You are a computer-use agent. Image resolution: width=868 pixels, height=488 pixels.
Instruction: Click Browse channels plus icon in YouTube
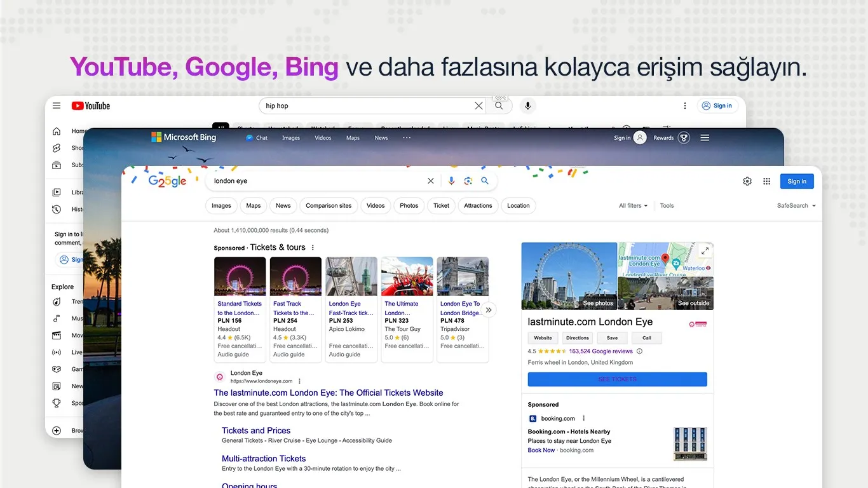tap(57, 430)
